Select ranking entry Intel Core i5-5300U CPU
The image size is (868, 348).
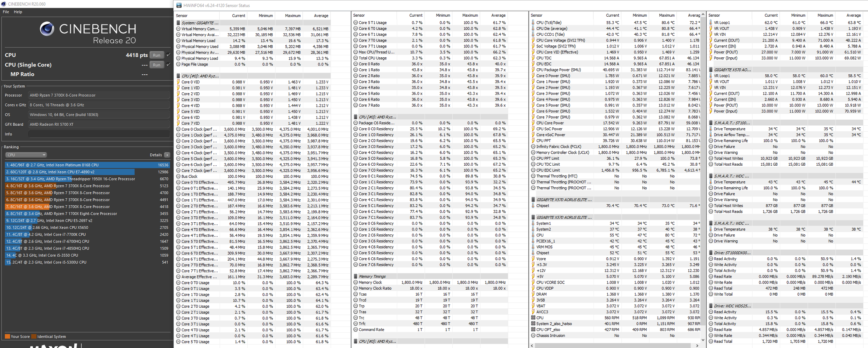coord(87,262)
